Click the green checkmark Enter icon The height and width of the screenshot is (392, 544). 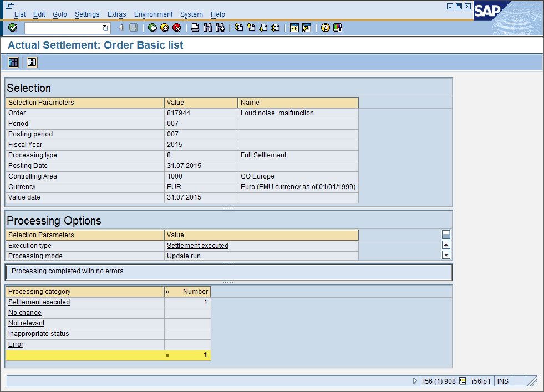[13, 28]
